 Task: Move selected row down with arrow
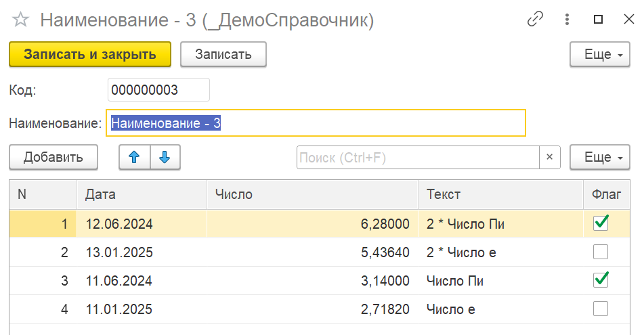(x=165, y=158)
